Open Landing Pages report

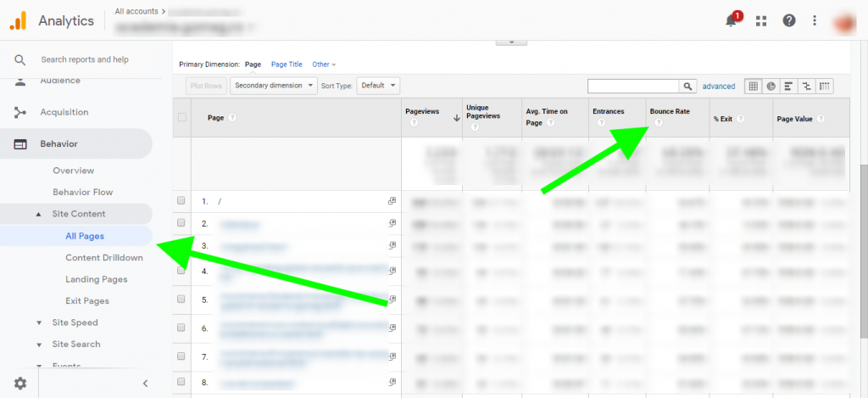tap(97, 279)
